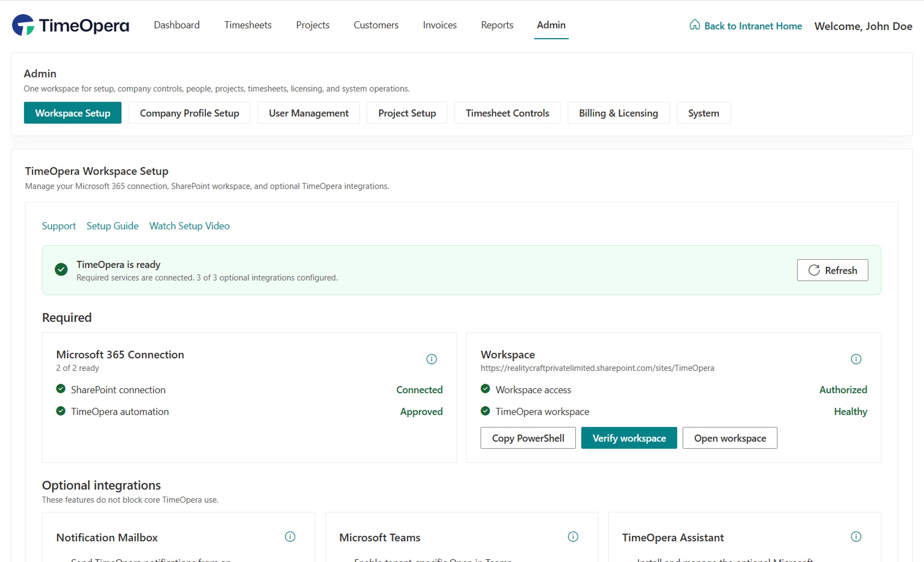Click green check icon in TimeOpera is ready banner
This screenshot has height=562, width=924.
click(61, 270)
